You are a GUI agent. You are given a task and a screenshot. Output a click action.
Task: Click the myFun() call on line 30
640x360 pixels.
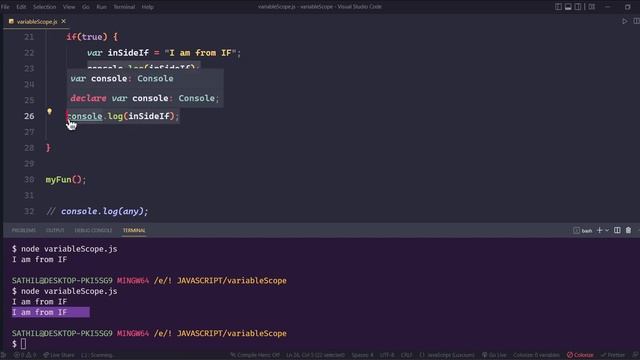(66, 180)
